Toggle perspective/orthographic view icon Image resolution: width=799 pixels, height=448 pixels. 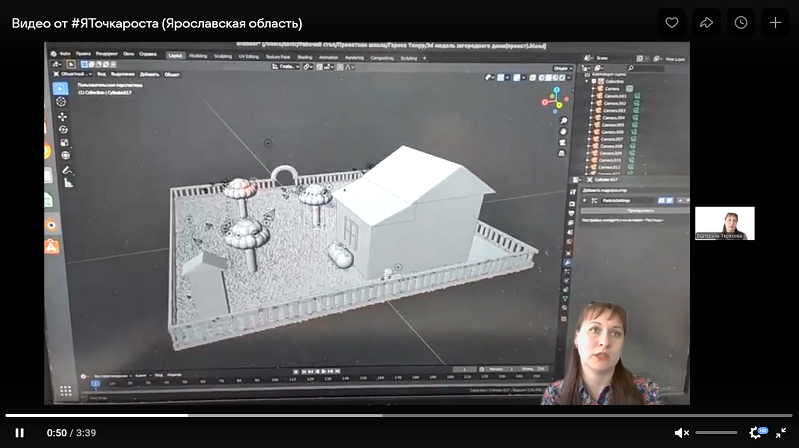coord(562,153)
